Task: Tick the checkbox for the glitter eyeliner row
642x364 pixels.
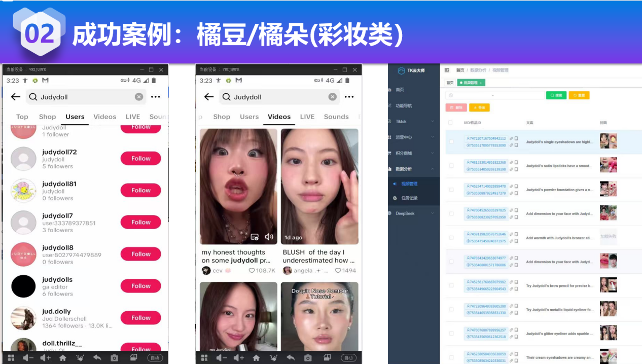Action: pos(451,334)
